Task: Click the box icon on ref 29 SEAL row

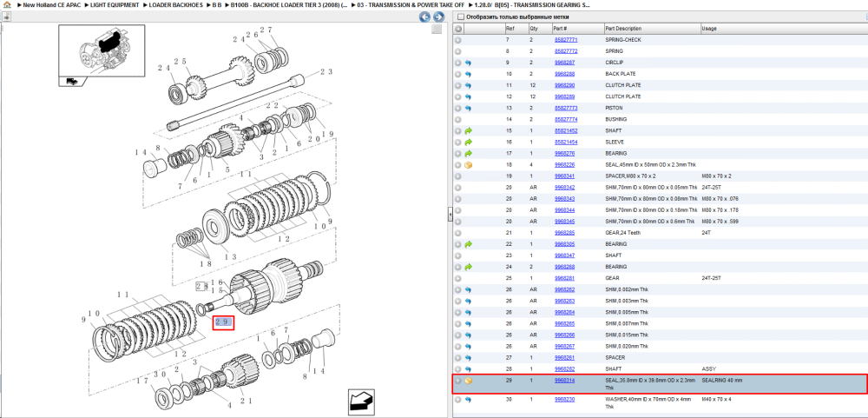Action: pos(469,381)
